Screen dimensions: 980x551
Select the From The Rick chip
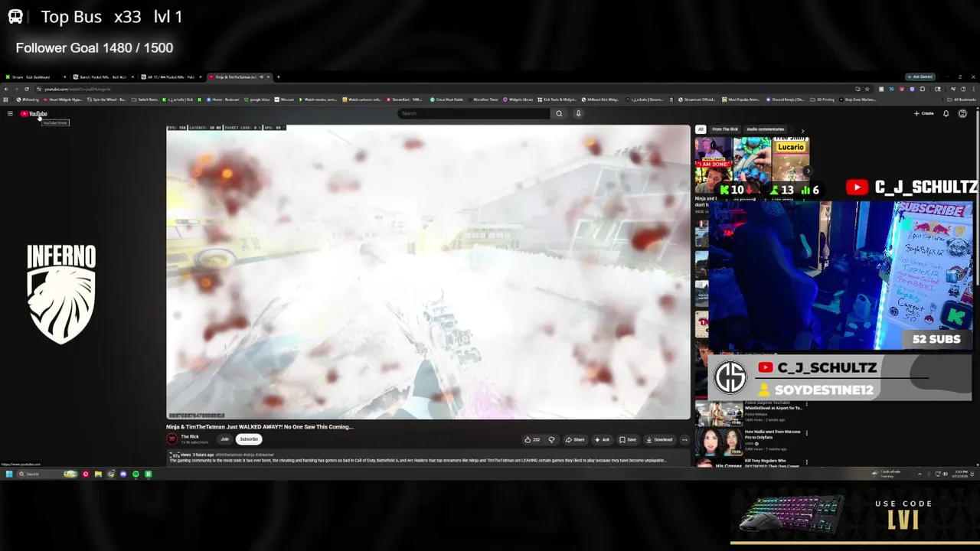click(x=725, y=129)
